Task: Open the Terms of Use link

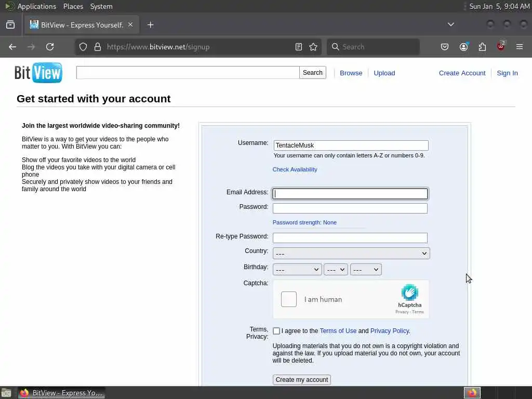Action: [338, 331]
